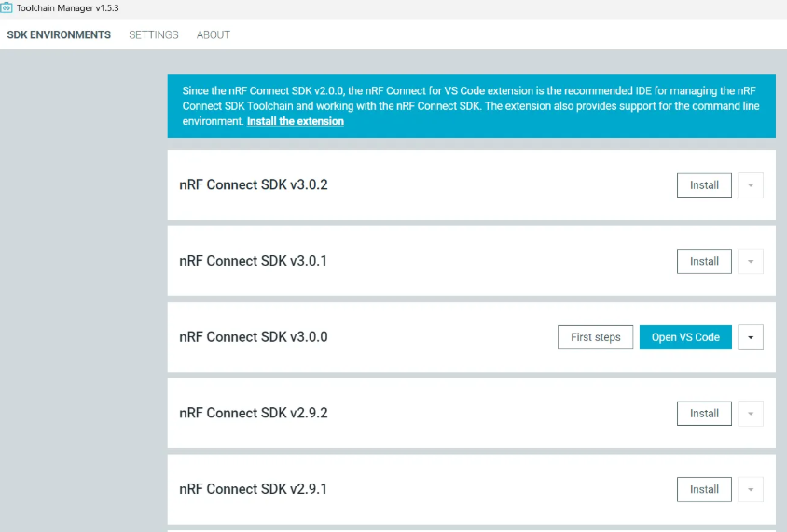Select the nRF Connect SDK v3.0.0 title

pyautogui.click(x=253, y=337)
